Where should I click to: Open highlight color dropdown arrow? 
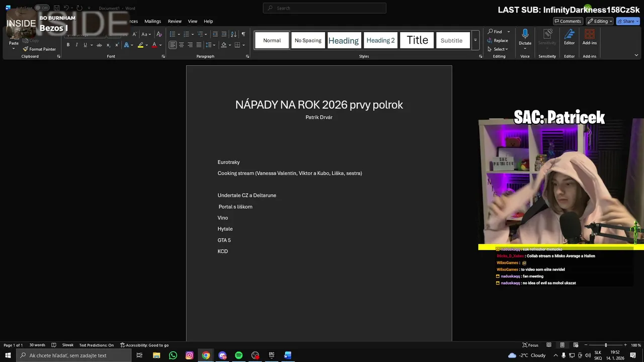tap(147, 45)
